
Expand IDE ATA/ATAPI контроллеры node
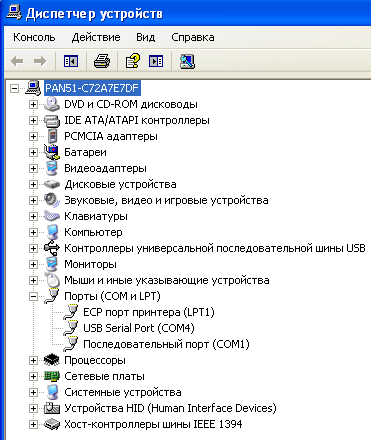point(33,121)
